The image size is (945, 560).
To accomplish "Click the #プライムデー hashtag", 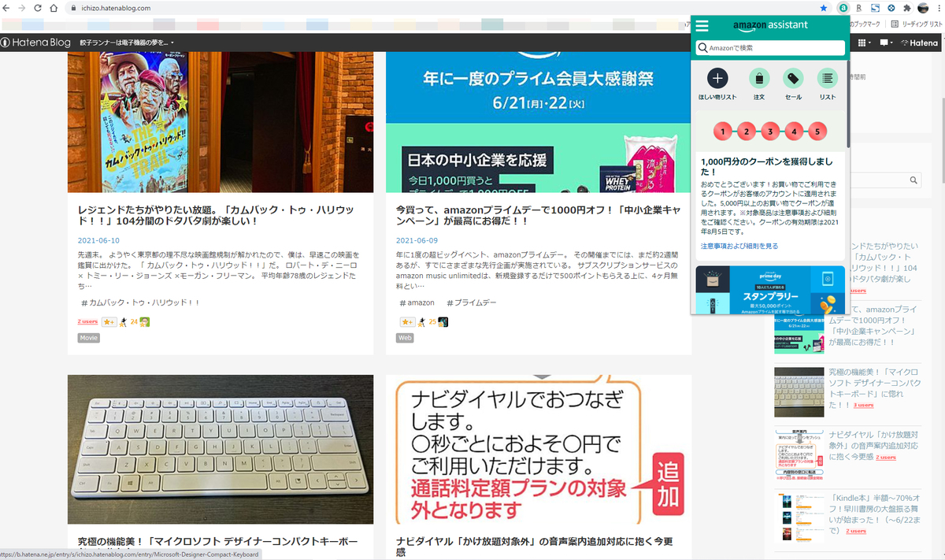I will 473,302.
